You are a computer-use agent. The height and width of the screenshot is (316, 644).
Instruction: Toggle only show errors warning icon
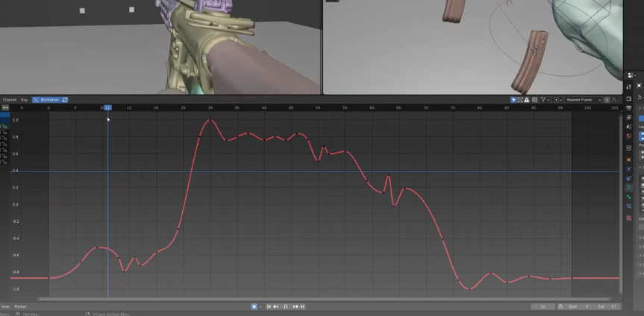pyautogui.click(x=527, y=100)
